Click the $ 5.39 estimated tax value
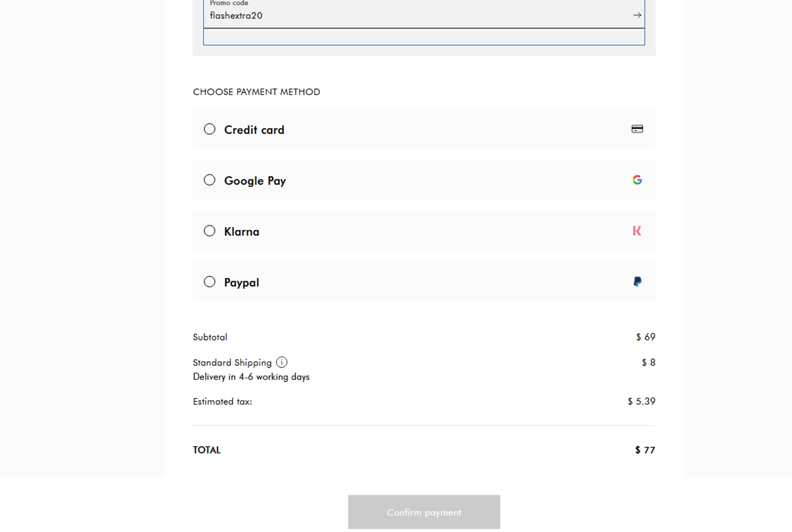 click(x=642, y=401)
